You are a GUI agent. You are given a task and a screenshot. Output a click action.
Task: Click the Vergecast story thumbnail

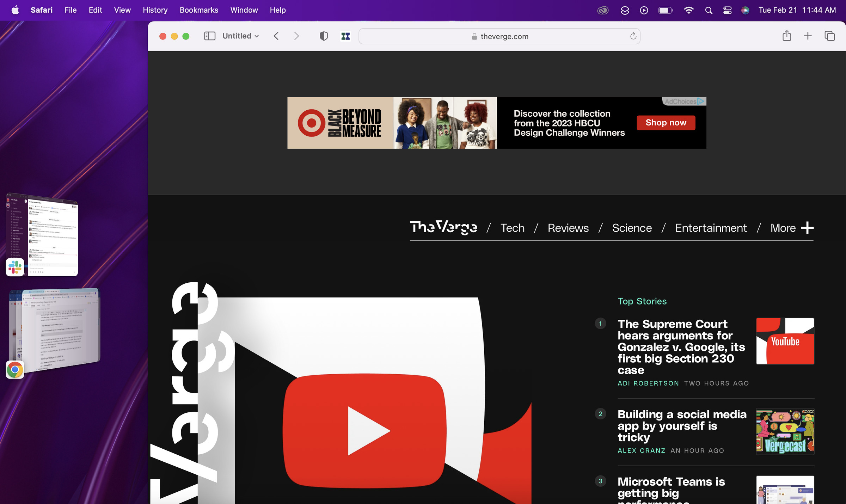click(x=785, y=431)
